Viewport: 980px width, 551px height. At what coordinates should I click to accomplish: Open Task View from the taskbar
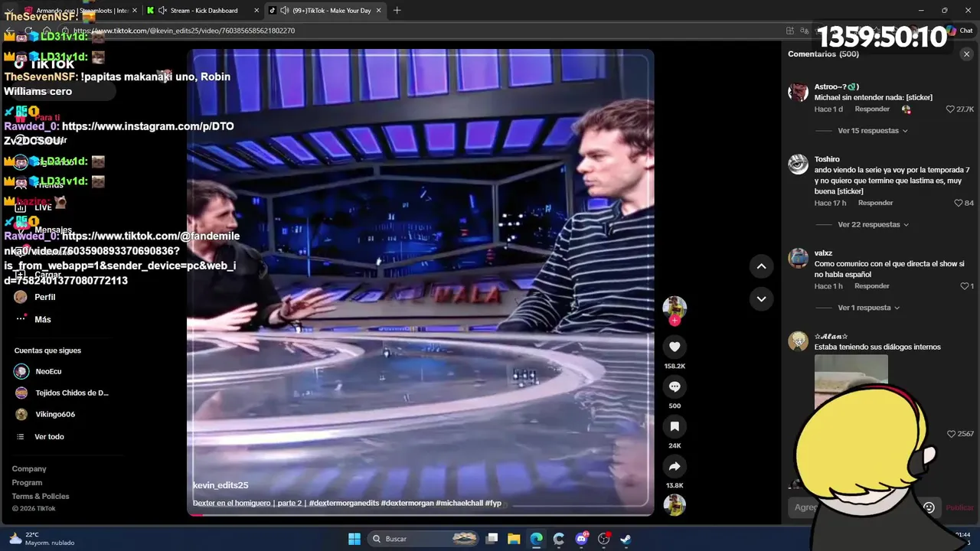tap(492, 539)
